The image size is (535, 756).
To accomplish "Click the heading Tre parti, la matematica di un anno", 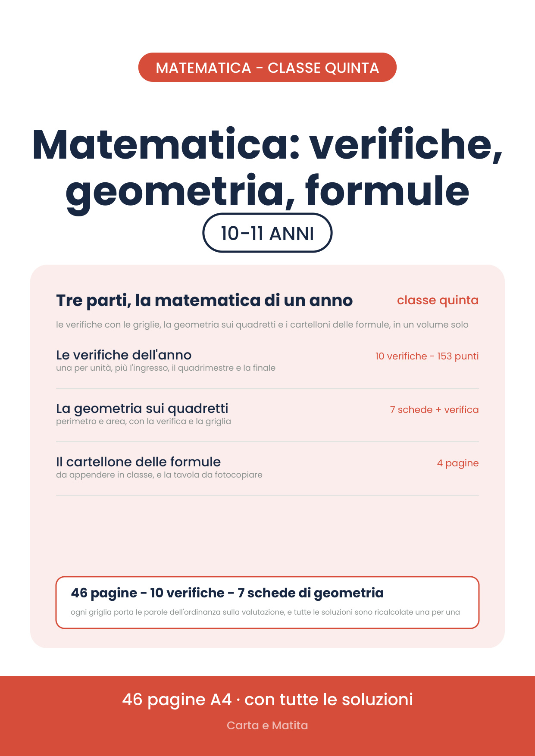I will pos(204,300).
